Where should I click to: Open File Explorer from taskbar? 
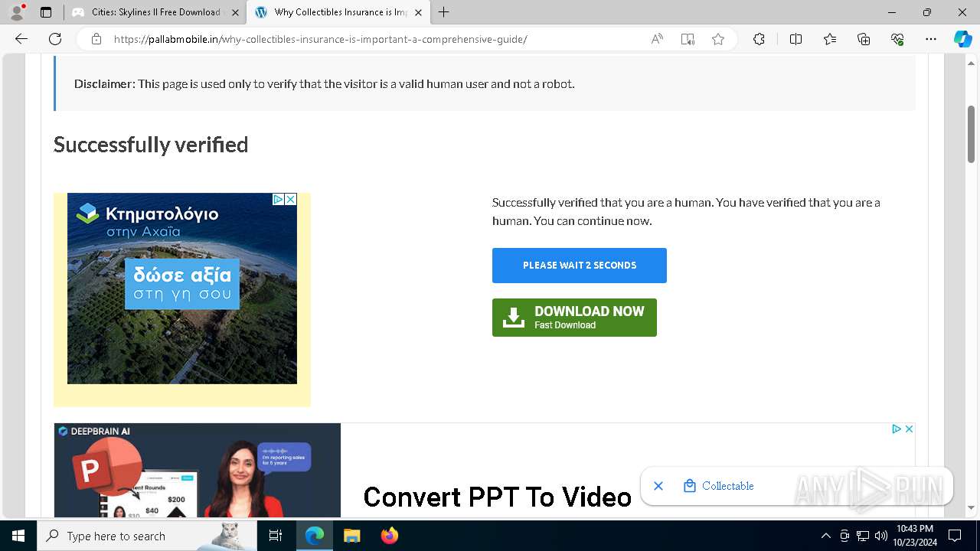pos(351,536)
